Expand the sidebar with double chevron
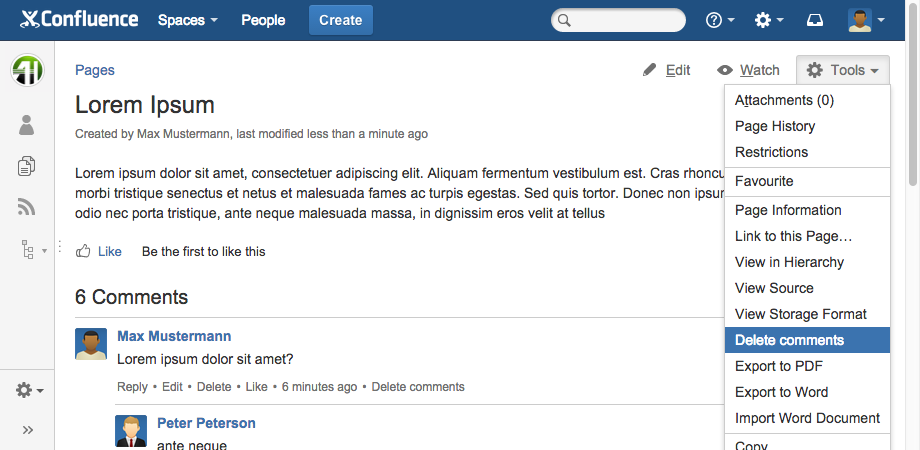This screenshot has width=920, height=450. (27, 430)
